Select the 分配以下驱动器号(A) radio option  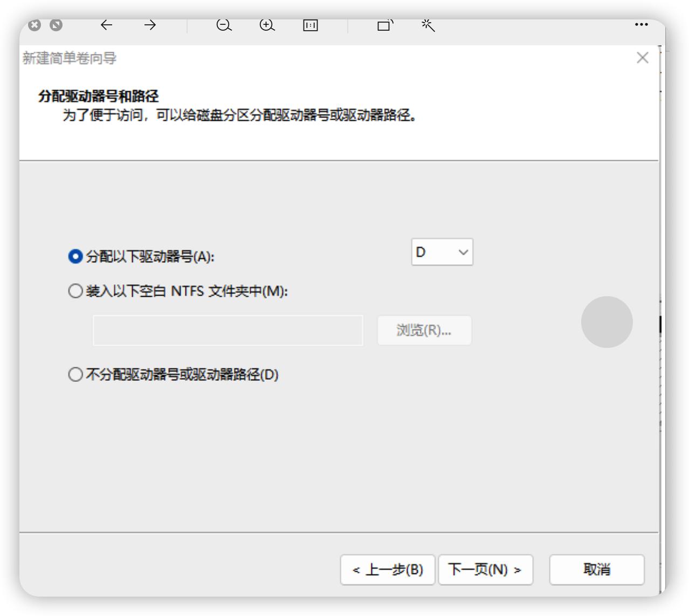pos(75,256)
